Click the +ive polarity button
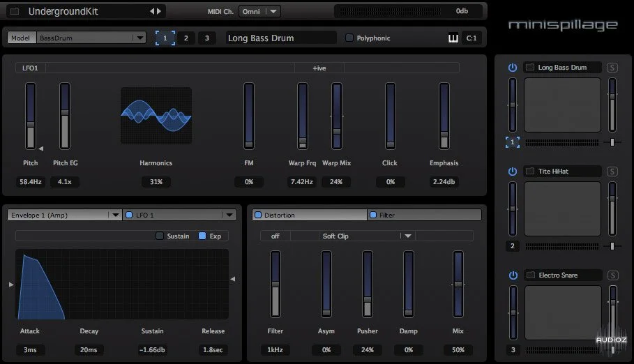634x364 pixels. [x=319, y=68]
